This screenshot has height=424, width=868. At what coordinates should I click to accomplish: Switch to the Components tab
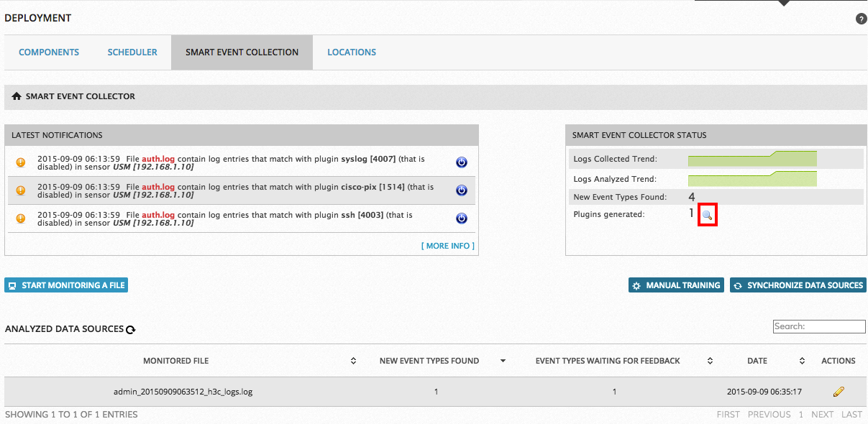coord(49,52)
